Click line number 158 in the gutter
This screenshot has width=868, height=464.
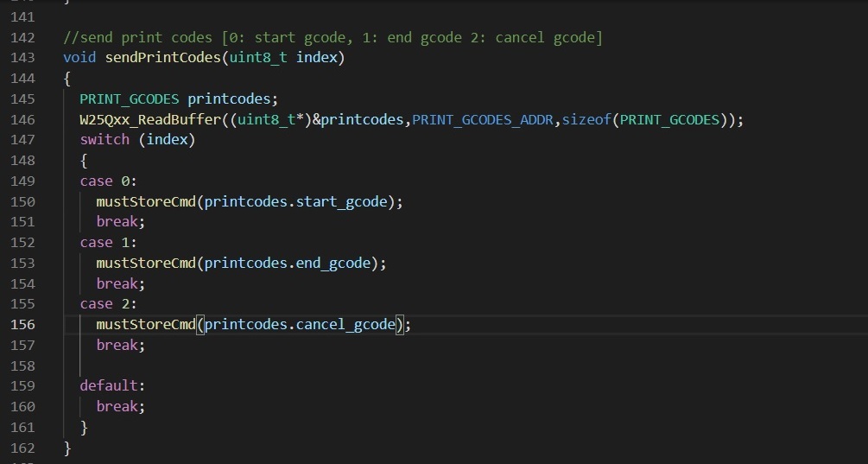pos(22,365)
